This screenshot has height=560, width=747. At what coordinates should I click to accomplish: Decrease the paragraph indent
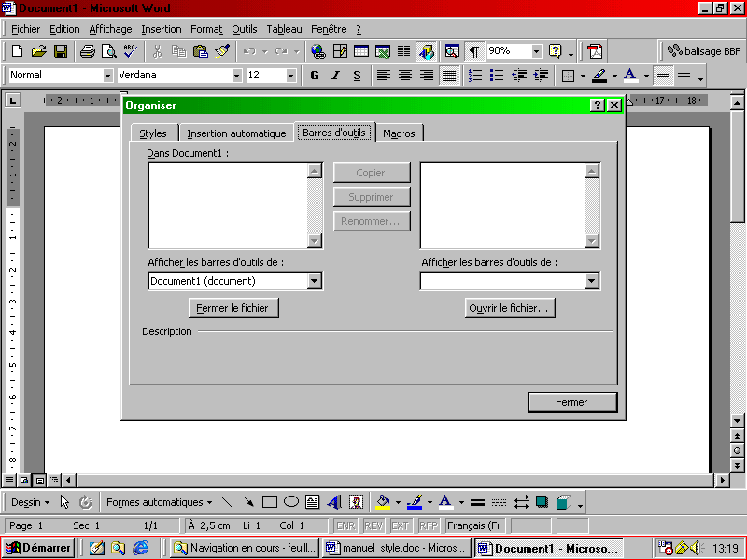click(519, 76)
